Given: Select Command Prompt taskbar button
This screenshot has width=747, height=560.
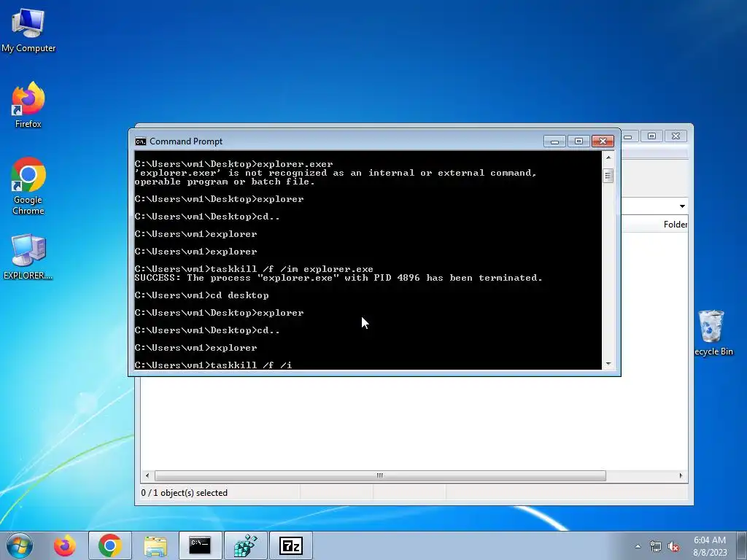Looking at the screenshot, I should coord(200,545).
